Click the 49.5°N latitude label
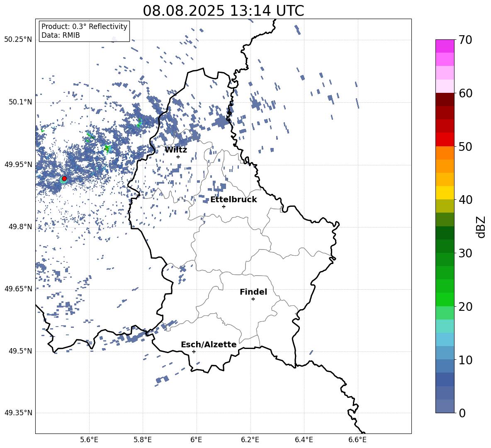The width and height of the screenshot is (491, 448). [20, 351]
